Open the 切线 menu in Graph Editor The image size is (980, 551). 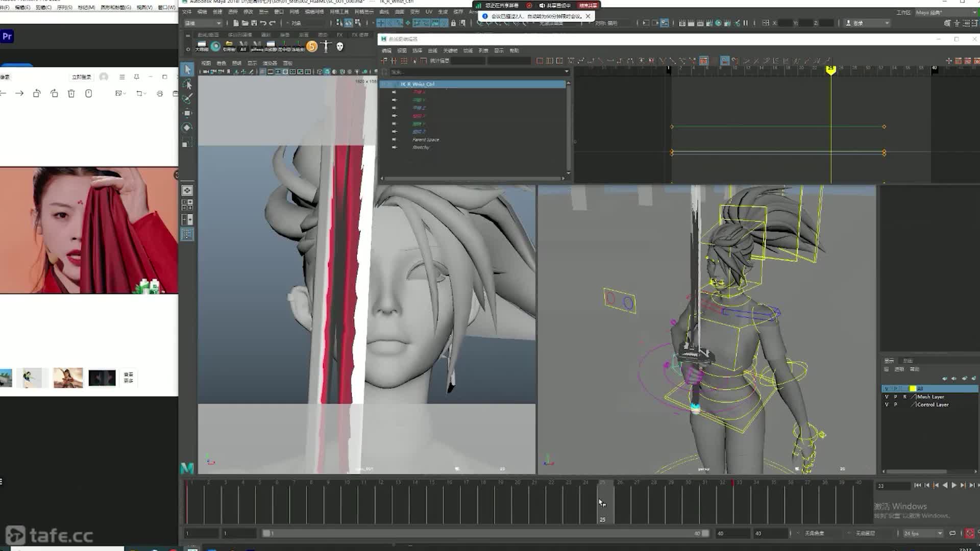point(468,51)
